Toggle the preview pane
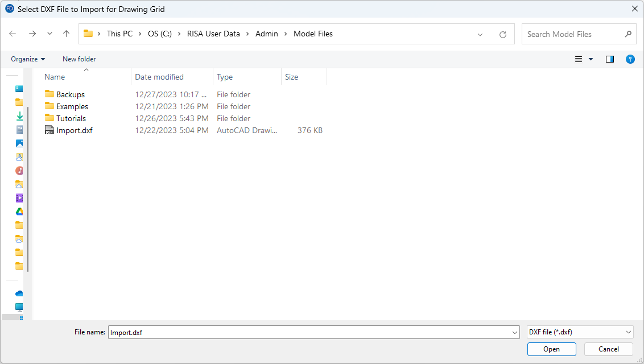Viewport: 644px width, 364px height. (610, 59)
